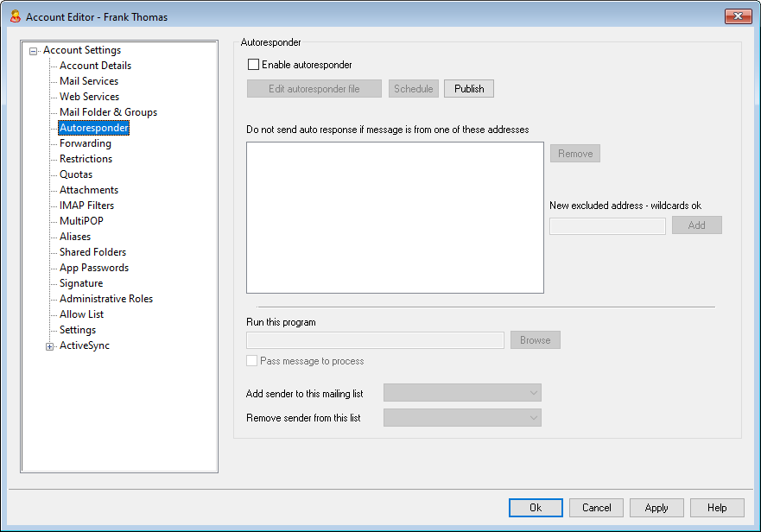Close the Account Editor window

[x=737, y=16]
